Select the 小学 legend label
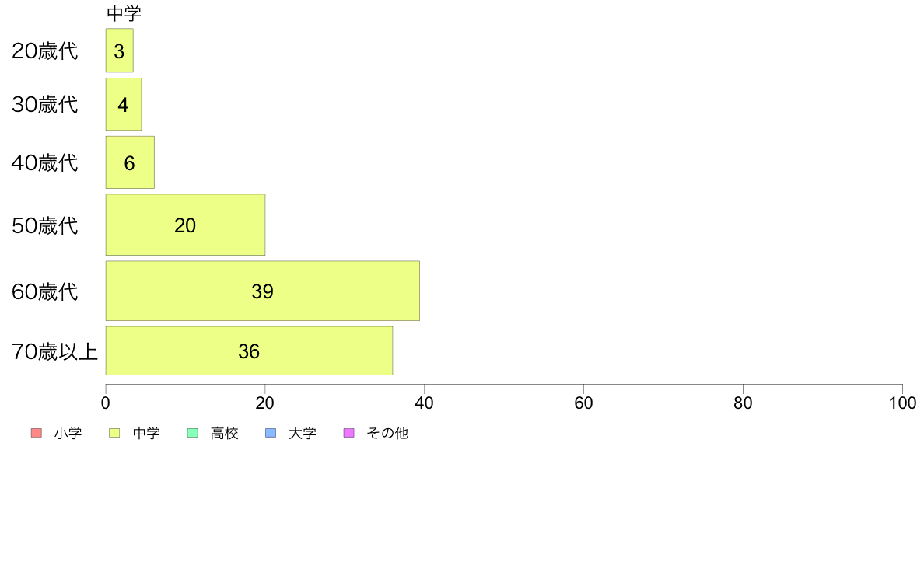 coord(68,433)
